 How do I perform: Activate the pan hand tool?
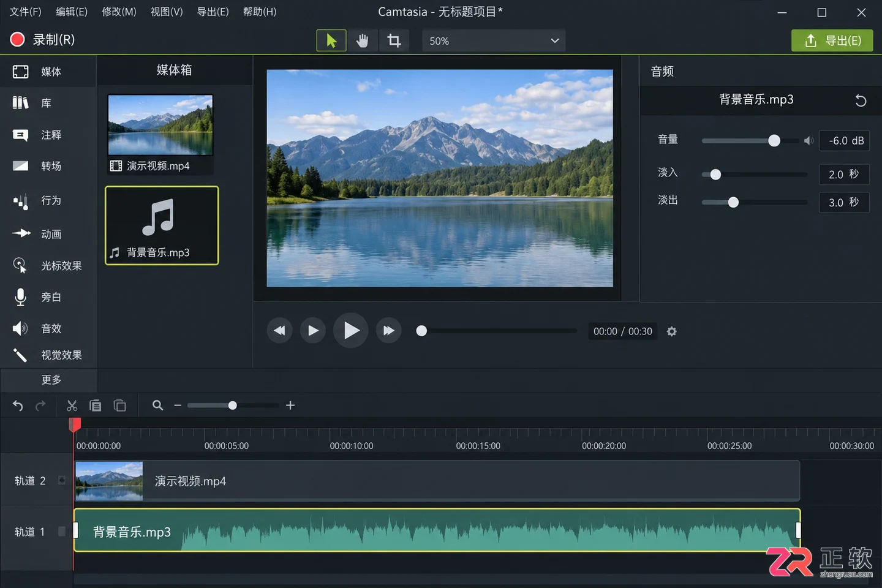[x=363, y=40]
